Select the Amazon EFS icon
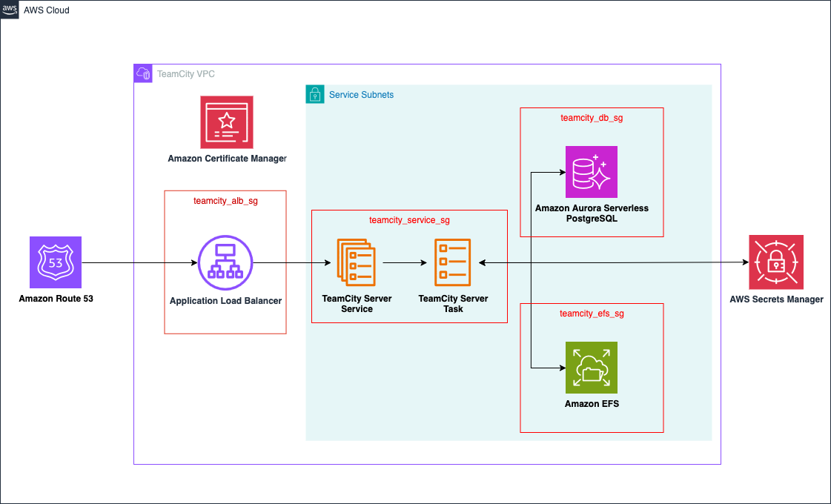The image size is (831, 504). coord(591,368)
